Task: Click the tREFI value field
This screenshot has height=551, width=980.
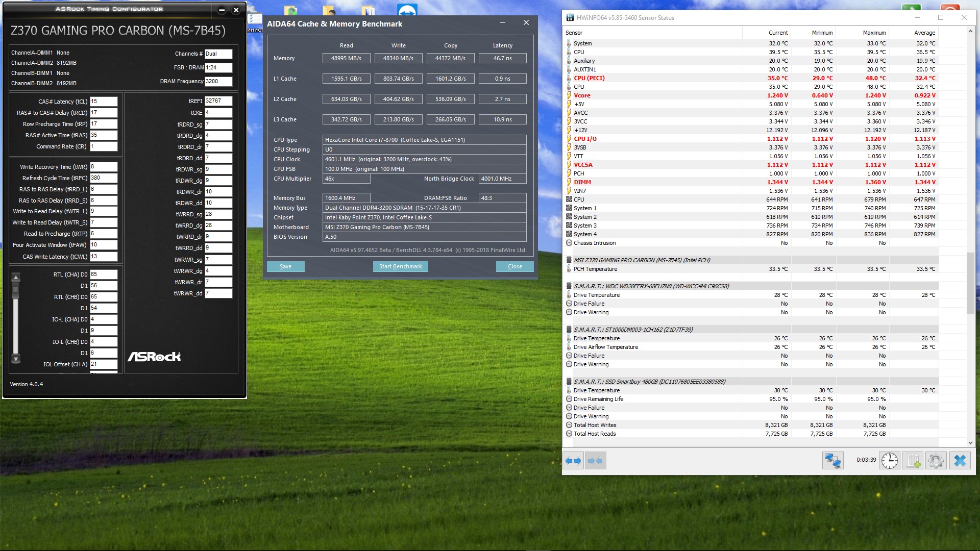Action: [218, 101]
